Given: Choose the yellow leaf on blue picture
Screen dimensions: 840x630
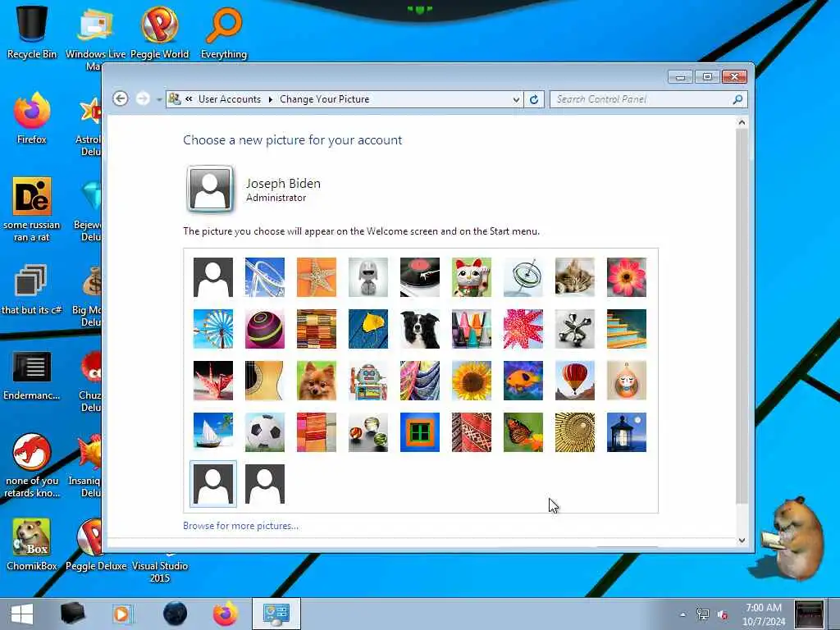Looking at the screenshot, I should (368, 329).
